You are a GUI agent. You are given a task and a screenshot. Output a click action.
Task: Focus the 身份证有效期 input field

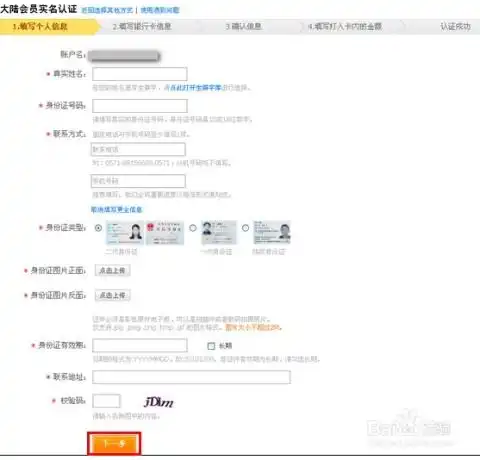coord(140,345)
